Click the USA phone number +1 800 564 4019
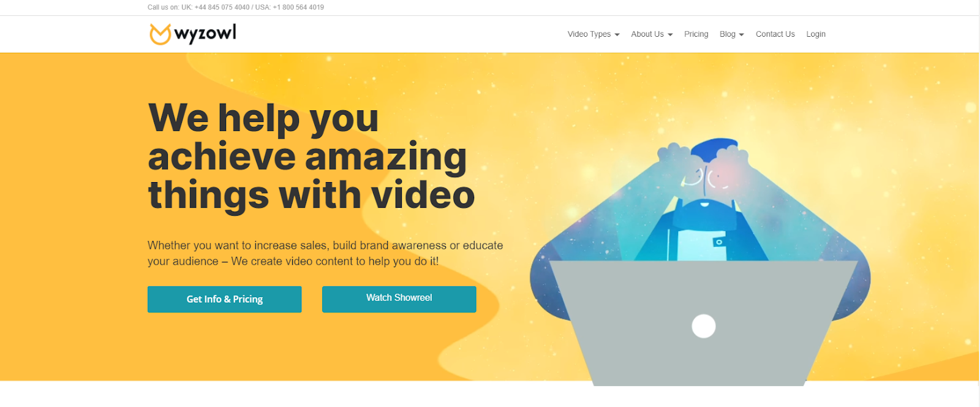 coord(298,7)
